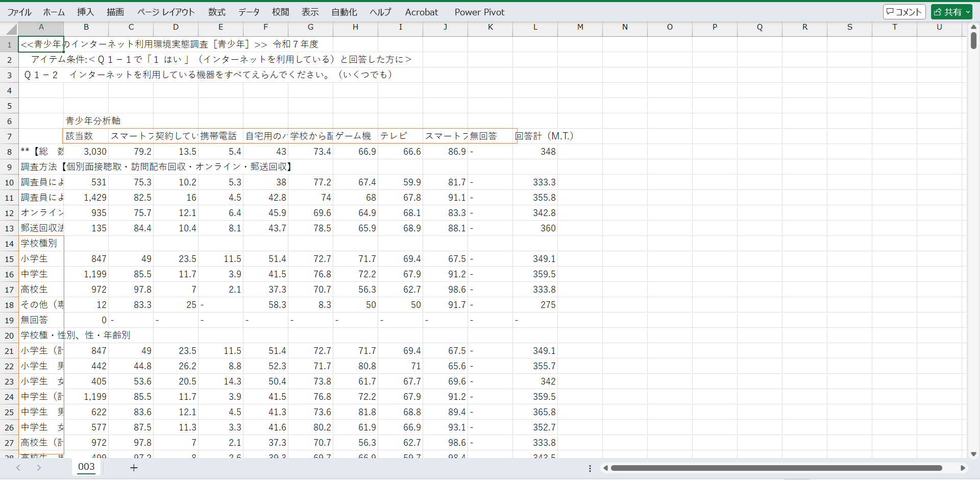The height and width of the screenshot is (480, 980).
Task: Select row 14 header
Action: [9, 244]
